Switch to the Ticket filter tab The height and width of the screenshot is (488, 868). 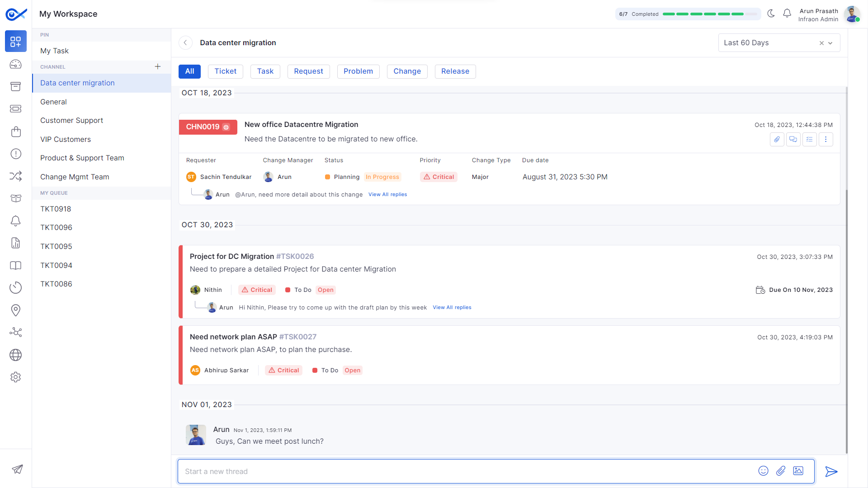coord(225,71)
